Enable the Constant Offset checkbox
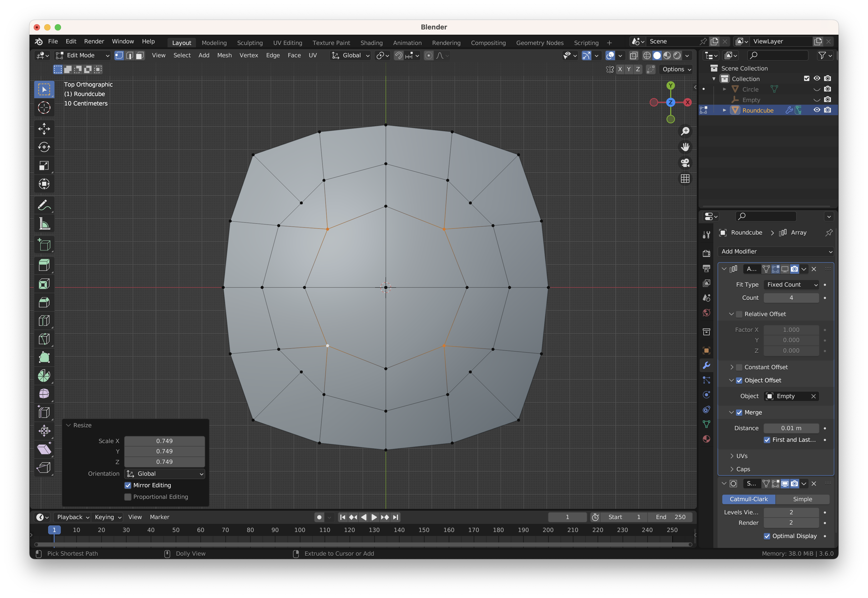The width and height of the screenshot is (868, 598). pos(739,367)
